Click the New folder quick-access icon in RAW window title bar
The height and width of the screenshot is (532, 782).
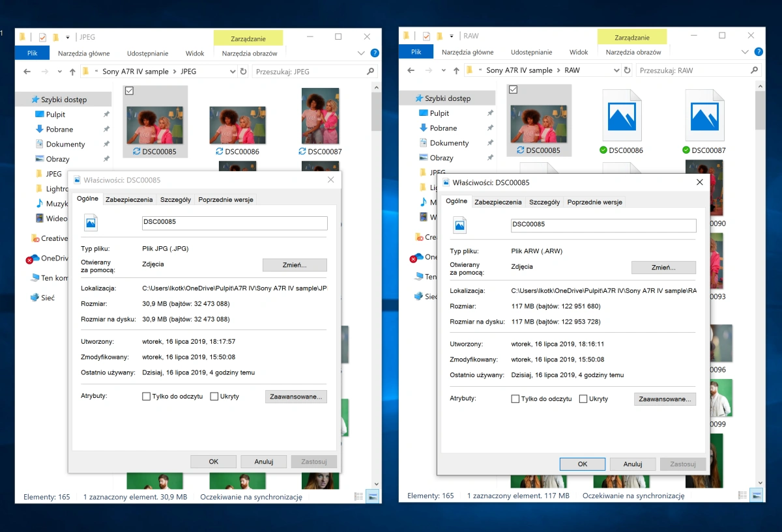(x=440, y=36)
